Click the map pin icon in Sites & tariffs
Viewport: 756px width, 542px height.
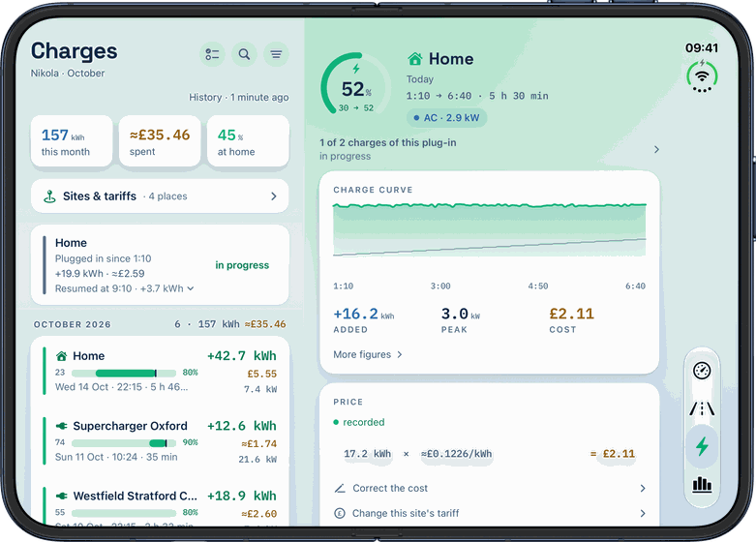pyautogui.click(x=49, y=196)
